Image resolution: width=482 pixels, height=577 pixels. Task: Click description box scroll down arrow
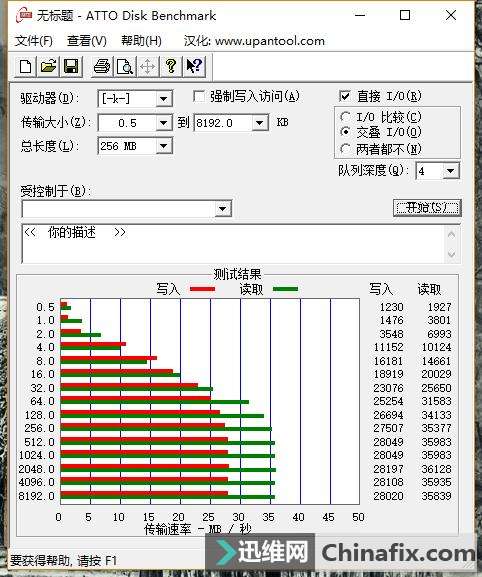coord(452,254)
